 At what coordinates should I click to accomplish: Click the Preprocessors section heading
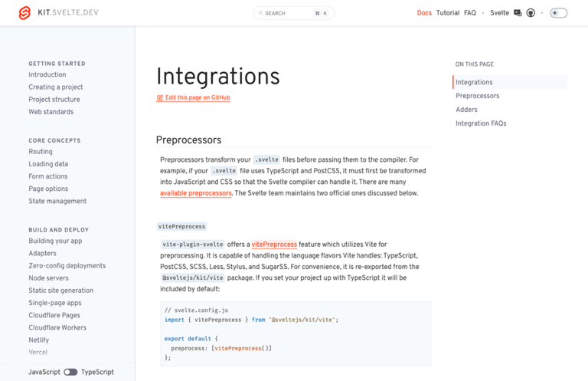188,140
